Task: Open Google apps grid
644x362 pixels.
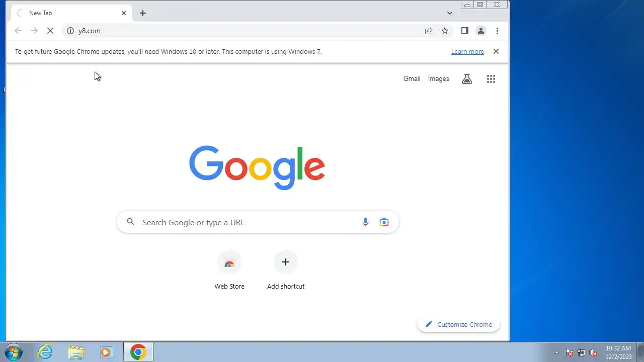Action: click(x=491, y=79)
